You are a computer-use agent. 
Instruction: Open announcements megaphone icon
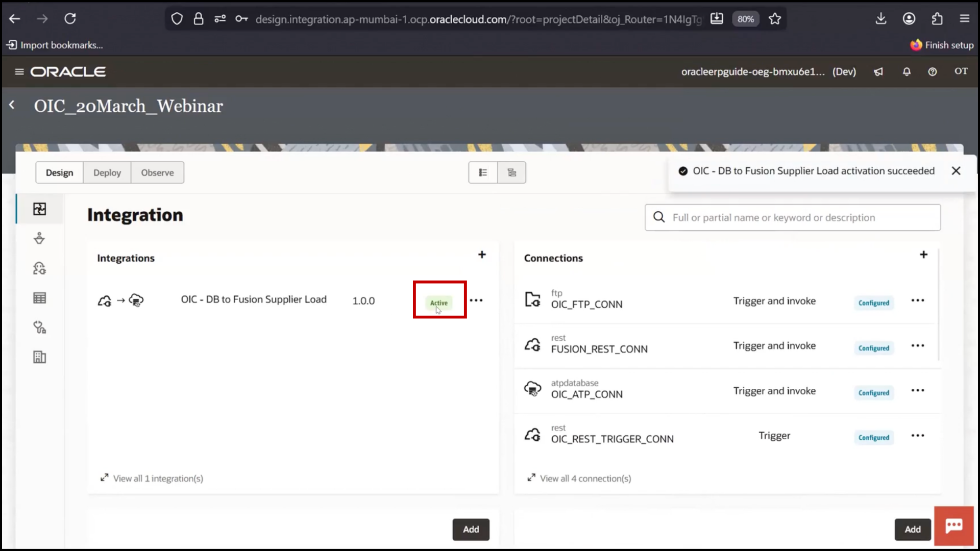click(878, 72)
